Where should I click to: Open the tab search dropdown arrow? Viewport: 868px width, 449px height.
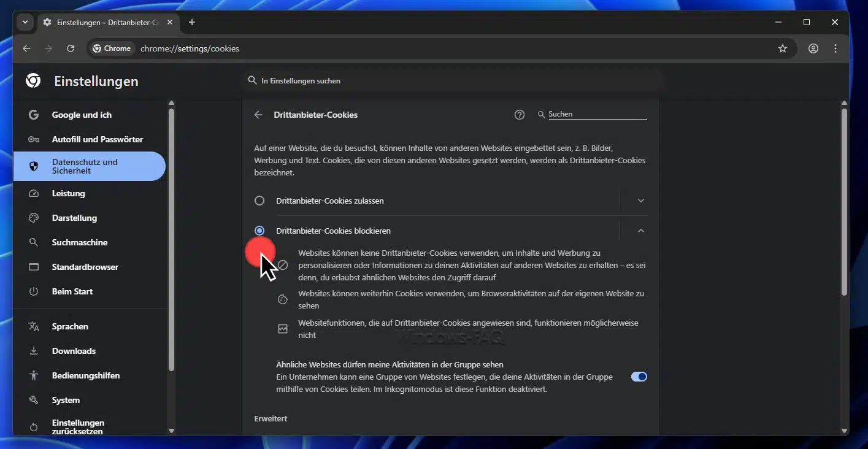25,22
